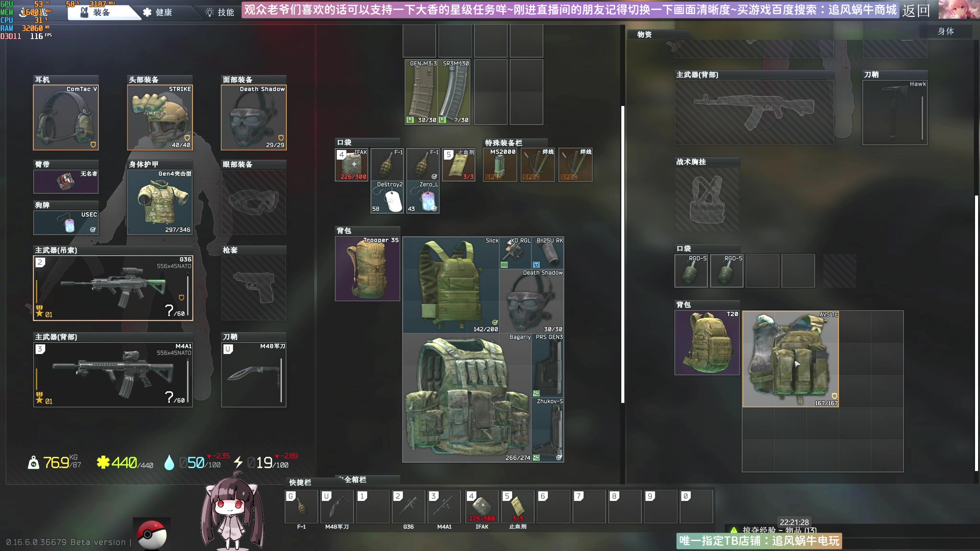Select the MS2000 marker in special slot

[x=500, y=165]
